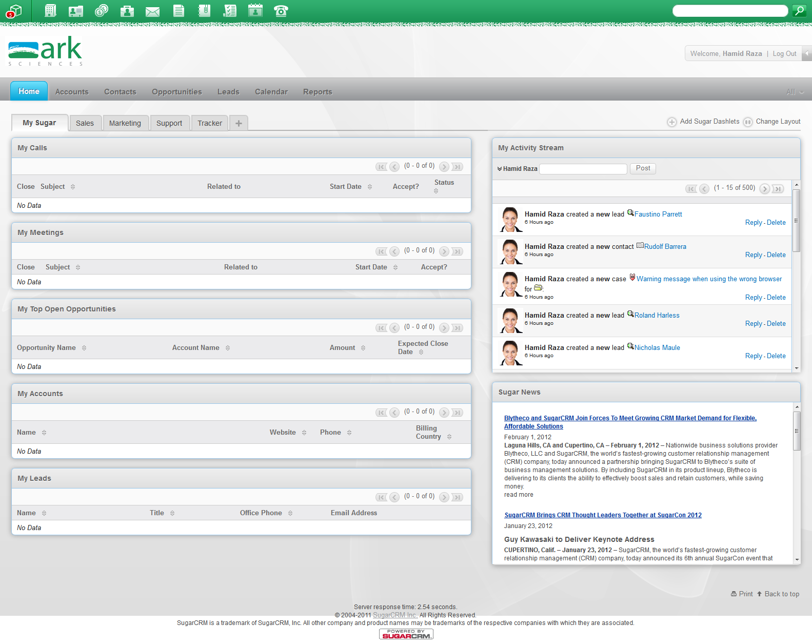The width and height of the screenshot is (812, 644).
Task: Go to last page in Activity Stream
Action: point(778,189)
